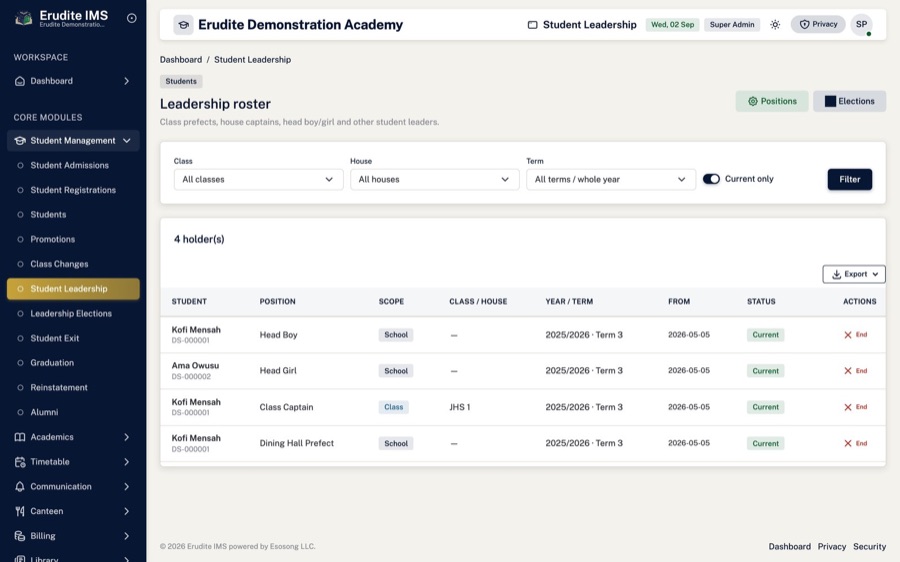Screen dimensions: 900x562
Task: Click the JHS 1 class cell
Action: point(460,407)
